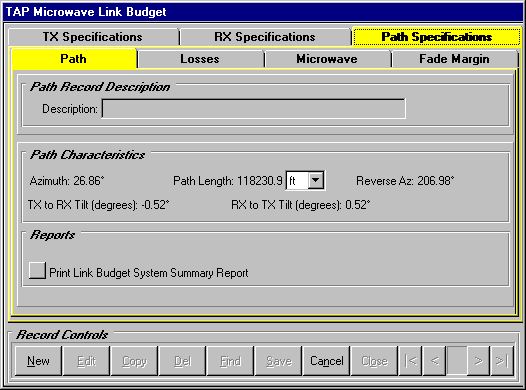The width and height of the screenshot is (526, 390).
Task: Switch to the Microwave sub-tab
Action: pos(327,59)
